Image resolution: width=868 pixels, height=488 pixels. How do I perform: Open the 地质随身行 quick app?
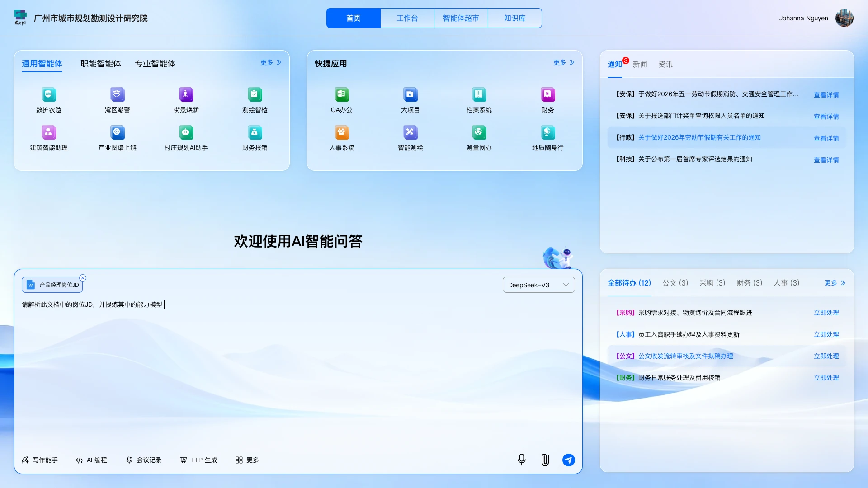(548, 132)
